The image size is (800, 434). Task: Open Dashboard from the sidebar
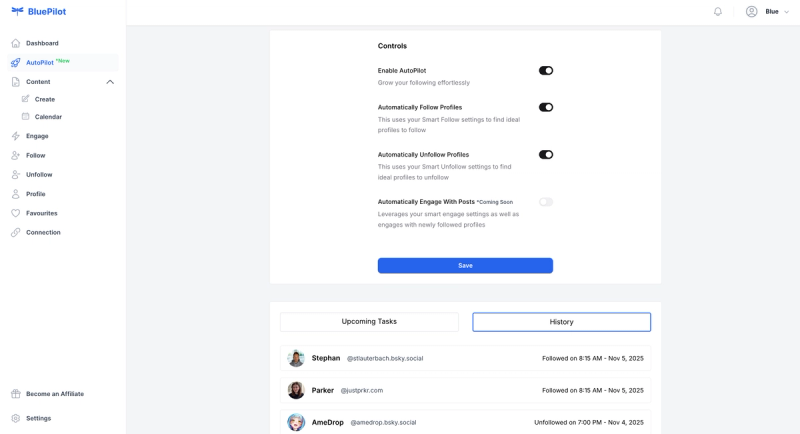coord(42,43)
